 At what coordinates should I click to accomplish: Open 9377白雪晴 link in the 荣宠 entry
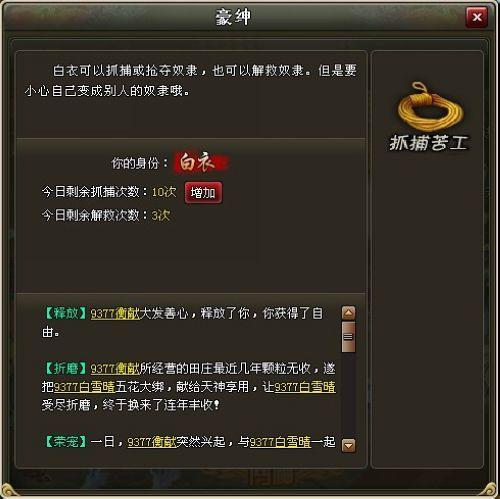(x=280, y=442)
